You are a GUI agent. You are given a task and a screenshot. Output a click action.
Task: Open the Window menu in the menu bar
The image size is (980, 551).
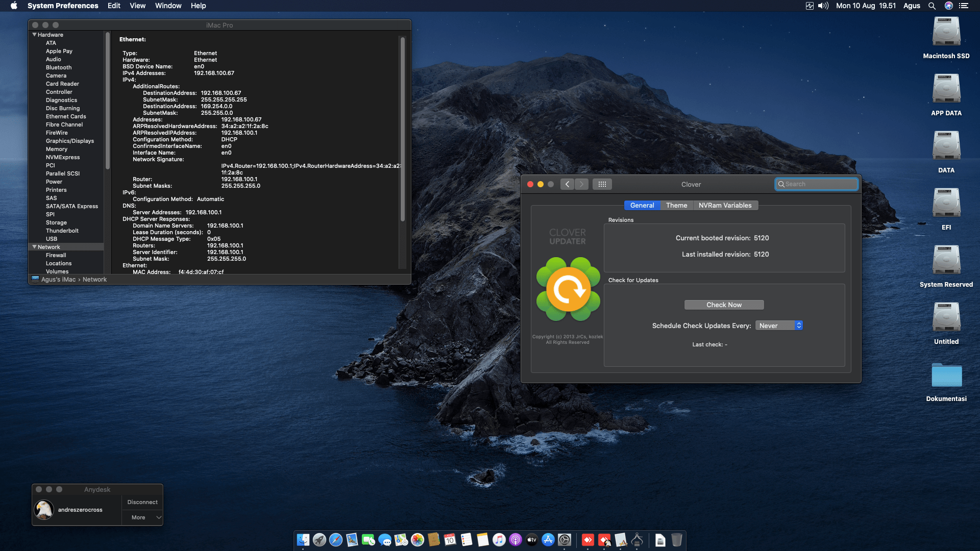click(168, 6)
